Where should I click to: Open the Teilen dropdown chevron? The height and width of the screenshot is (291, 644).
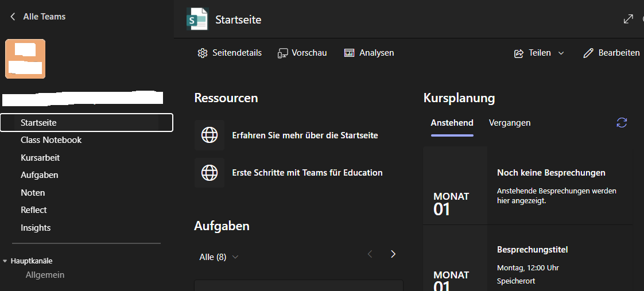click(561, 53)
